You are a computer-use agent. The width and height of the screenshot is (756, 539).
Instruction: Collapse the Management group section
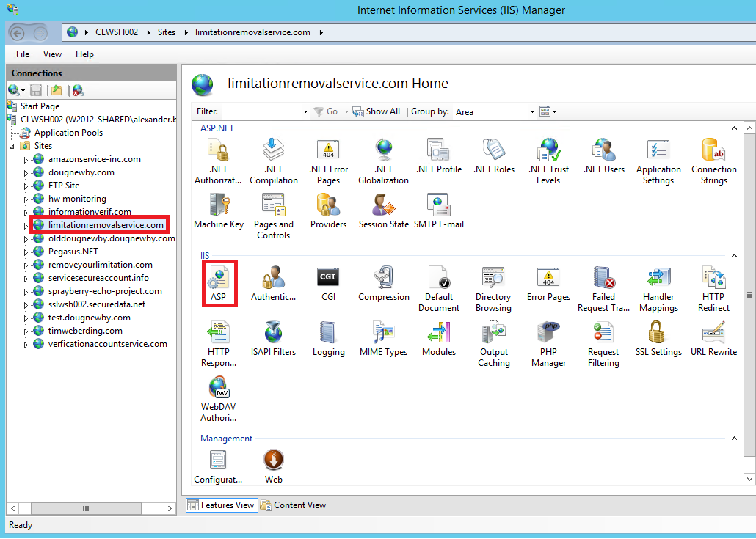(x=734, y=439)
